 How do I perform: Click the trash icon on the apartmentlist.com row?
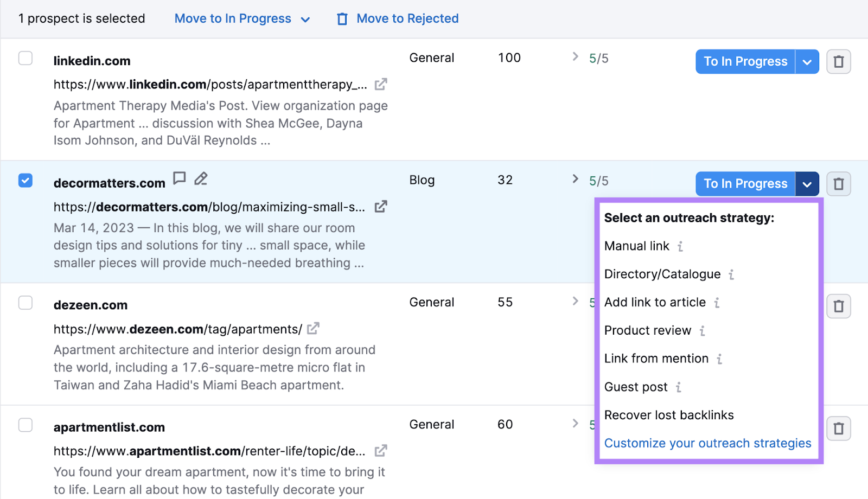pos(838,428)
